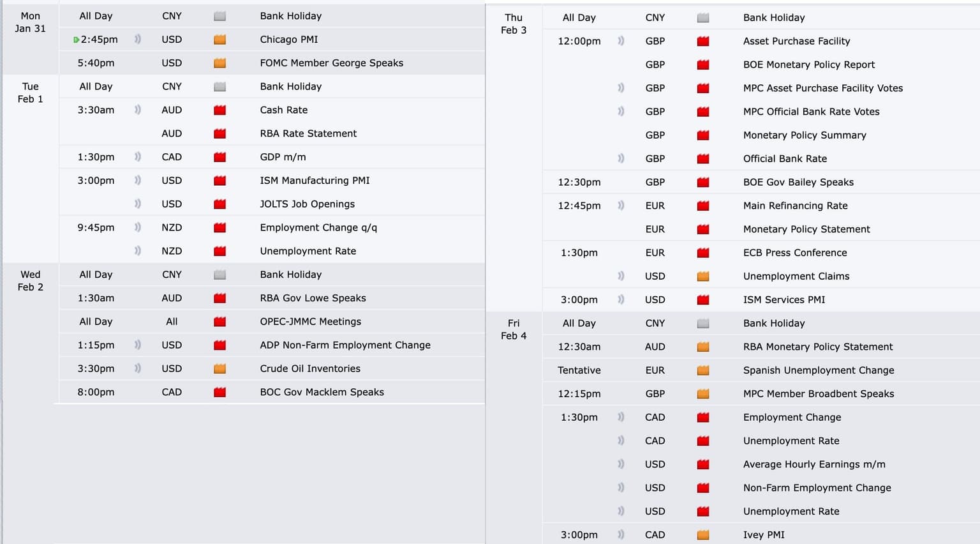
Task: Click the orange impact icon for Ivey PMI
Action: pyautogui.click(x=703, y=535)
